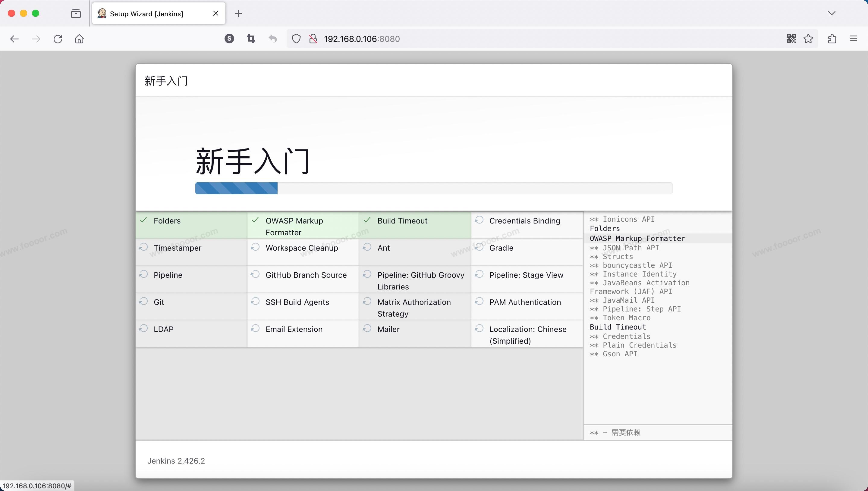The width and height of the screenshot is (868, 491).
Task: Click the Credentials Binding pending status icon
Action: 479,220
